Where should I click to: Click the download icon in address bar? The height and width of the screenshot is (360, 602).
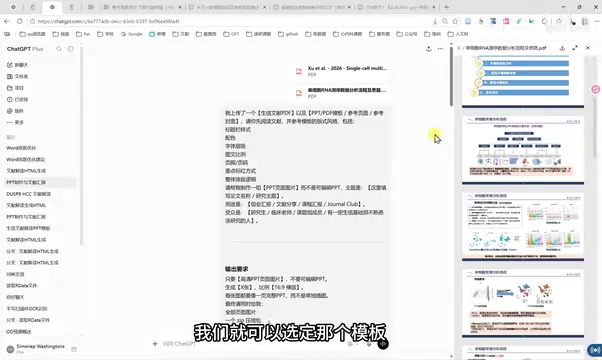(x=435, y=21)
